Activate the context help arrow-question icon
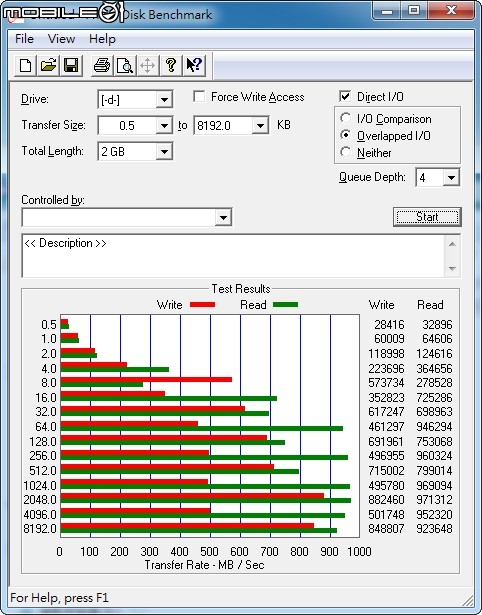Viewport: 482px width, 615px height. [x=194, y=65]
